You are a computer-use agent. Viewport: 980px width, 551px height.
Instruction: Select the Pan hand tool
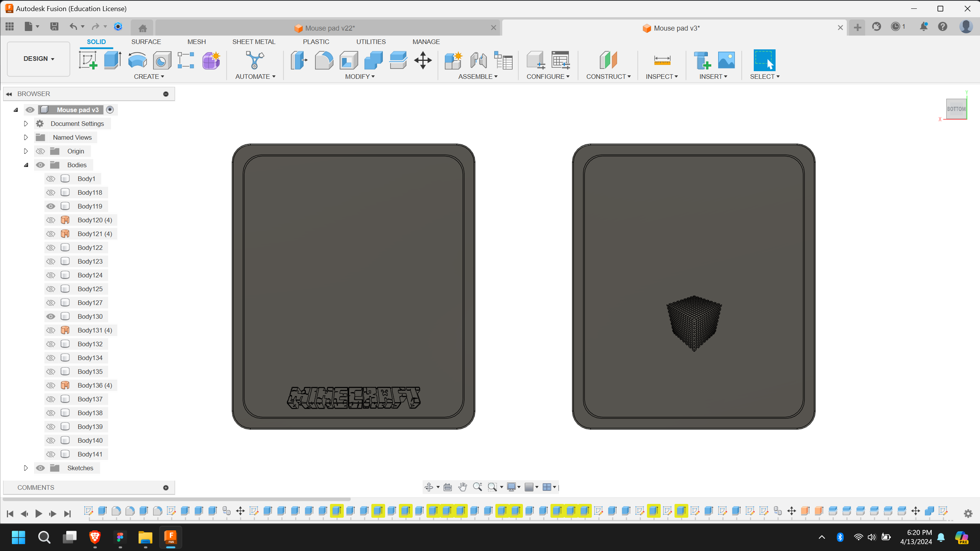[x=462, y=487]
